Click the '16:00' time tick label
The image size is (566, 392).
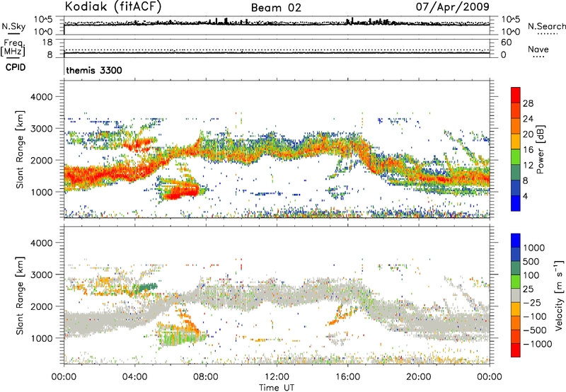click(347, 377)
